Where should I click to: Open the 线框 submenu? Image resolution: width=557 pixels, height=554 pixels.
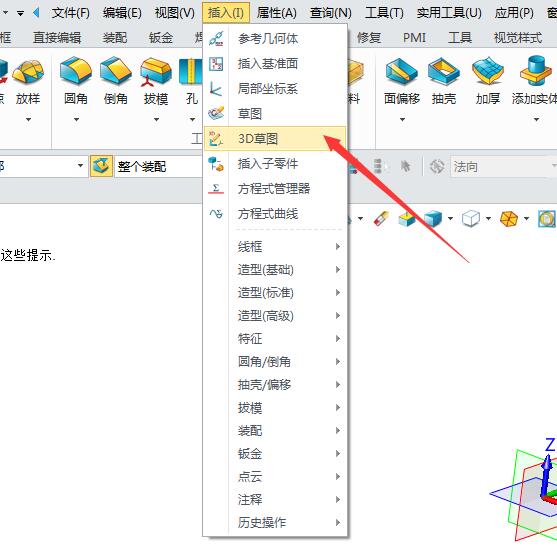[275, 246]
